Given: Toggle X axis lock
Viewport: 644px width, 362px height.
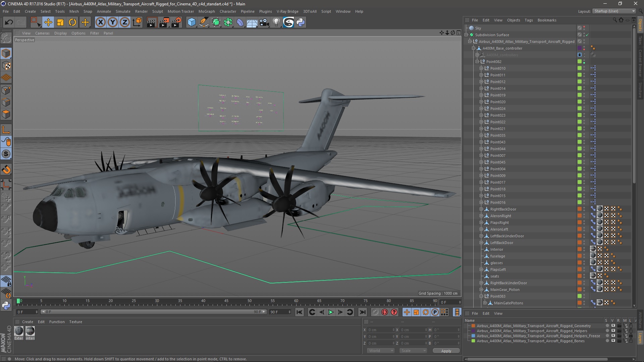Looking at the screenshot, I should tap(100, 22).
